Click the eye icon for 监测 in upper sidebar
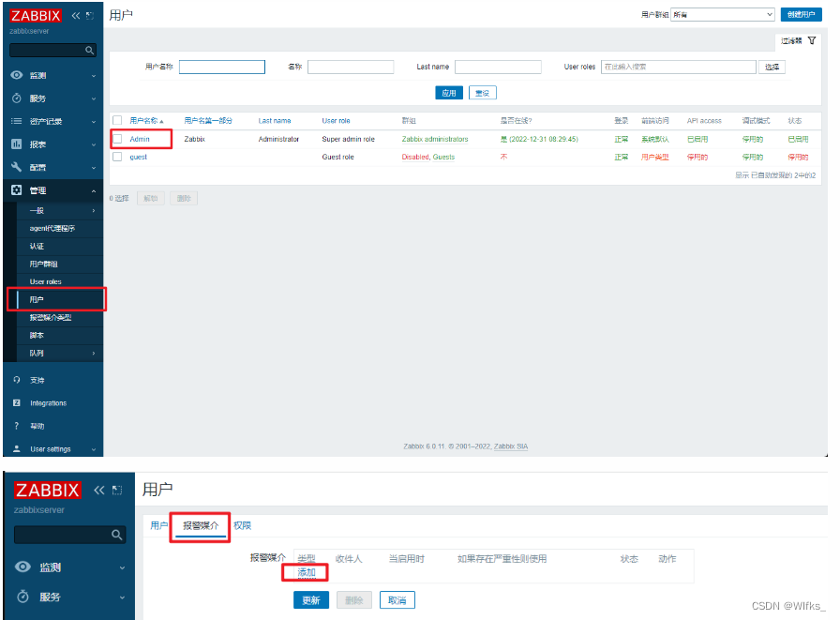840x620 pixels. coord(17,75)
